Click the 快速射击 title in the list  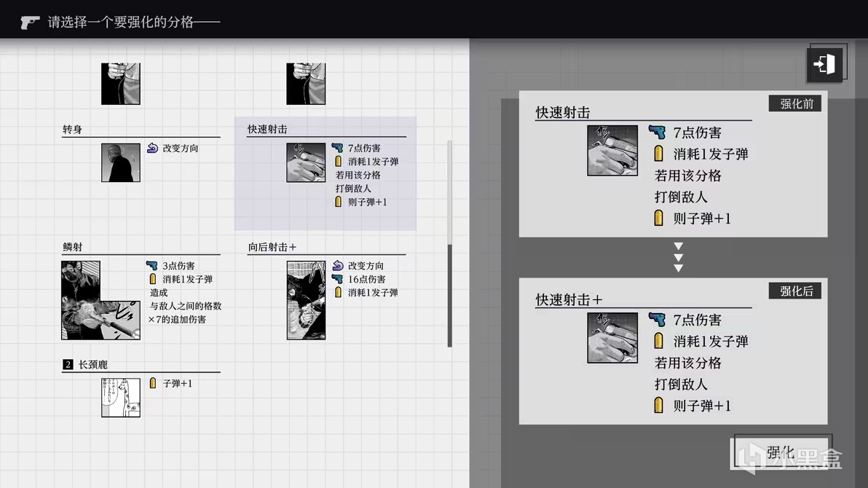267,130
